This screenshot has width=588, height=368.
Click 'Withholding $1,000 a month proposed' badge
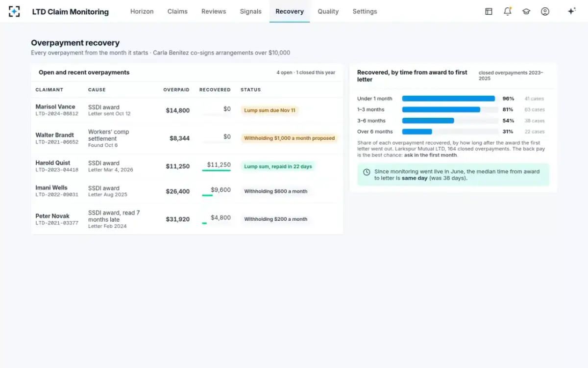tap(289, 138)
